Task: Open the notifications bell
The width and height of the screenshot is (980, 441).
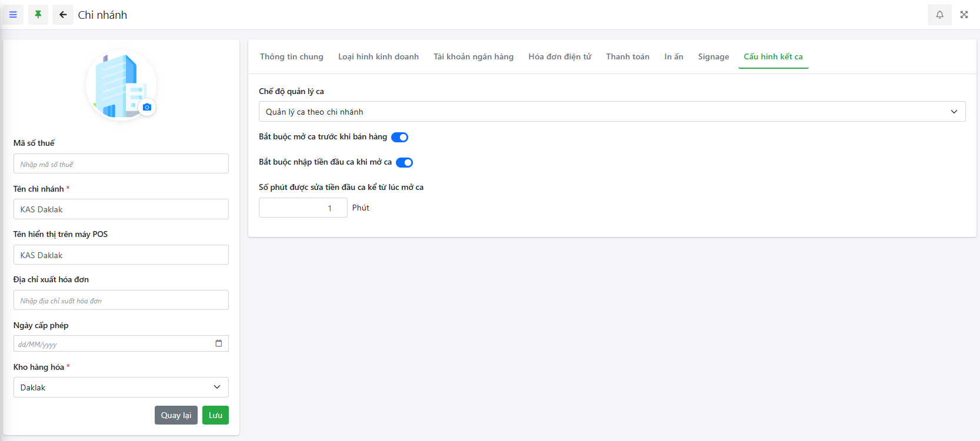Action: [x=939, y=15]
